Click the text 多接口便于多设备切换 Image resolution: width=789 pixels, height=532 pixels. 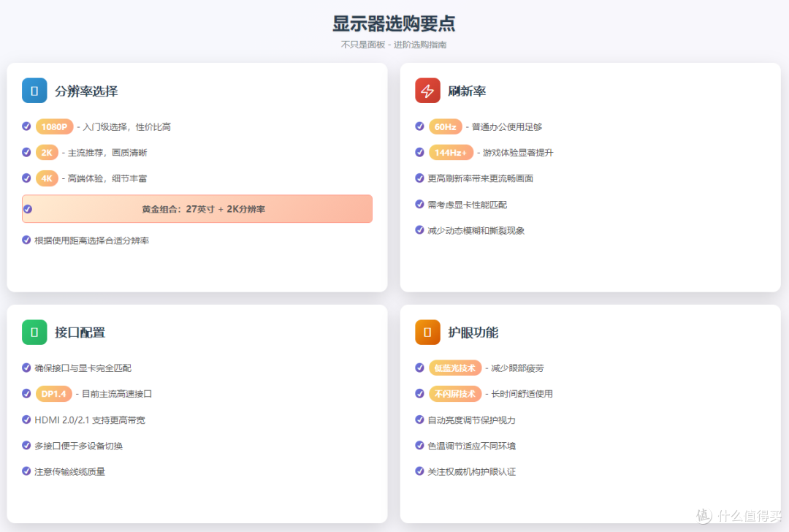[x=78, y=446]
